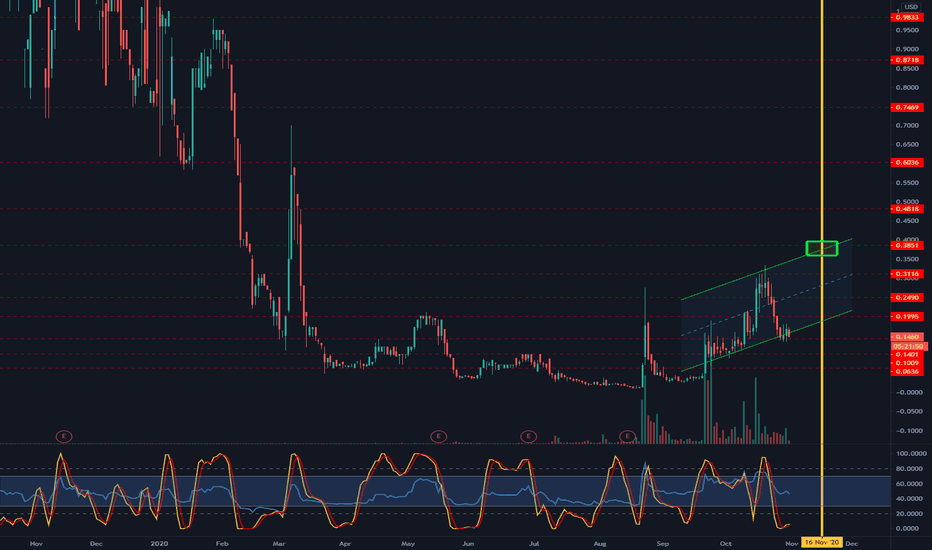Click the 2020 year label on time axis
Screen dimensions: 932x550
tap(159, 543)
